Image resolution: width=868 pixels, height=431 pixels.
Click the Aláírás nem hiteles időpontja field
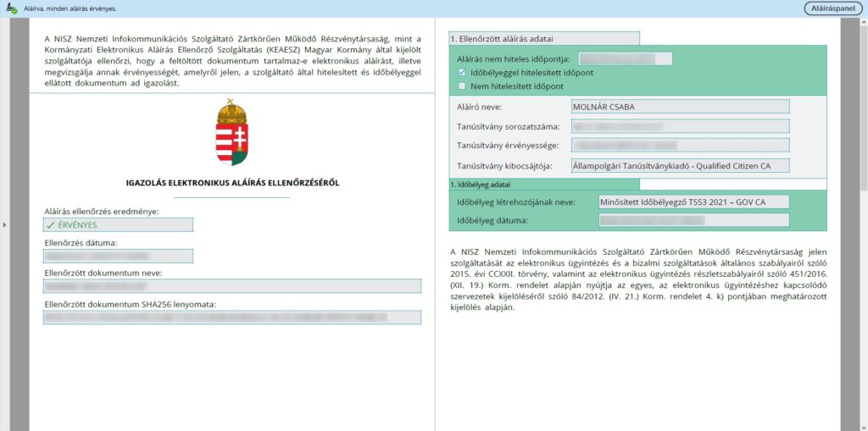point(625,58)
